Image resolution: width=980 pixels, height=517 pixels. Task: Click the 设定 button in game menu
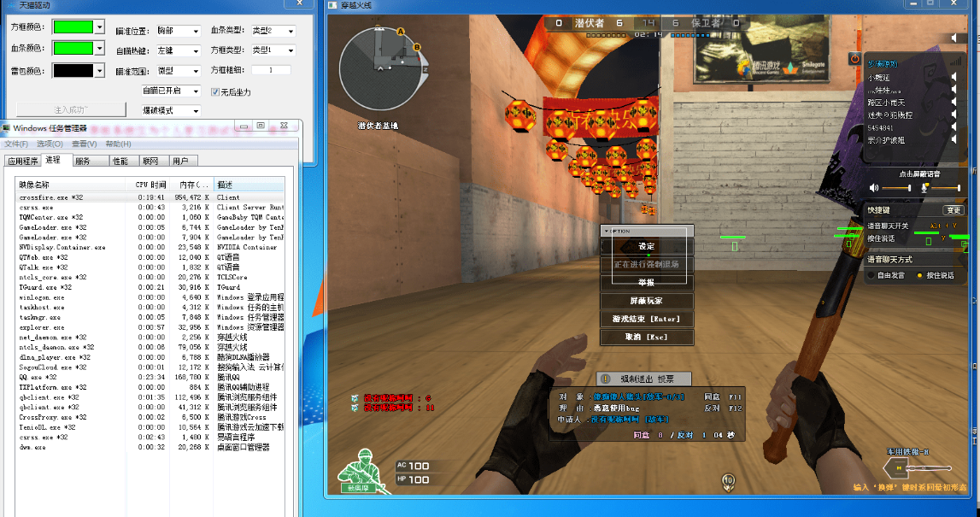pyautogui.click(x=646, y=246)
